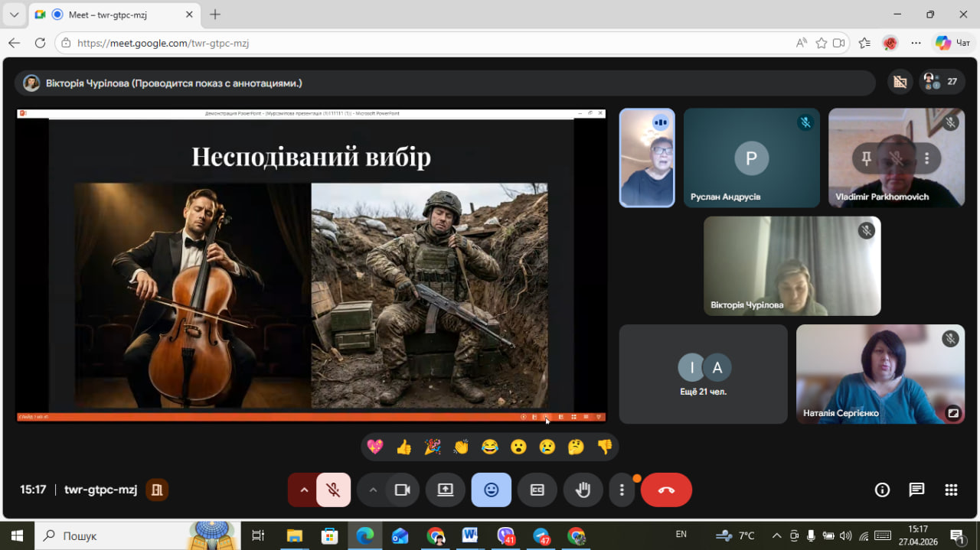
Task: Pin Vladimir Parkhomovich's video tile
Action: [x=866, y=158]
